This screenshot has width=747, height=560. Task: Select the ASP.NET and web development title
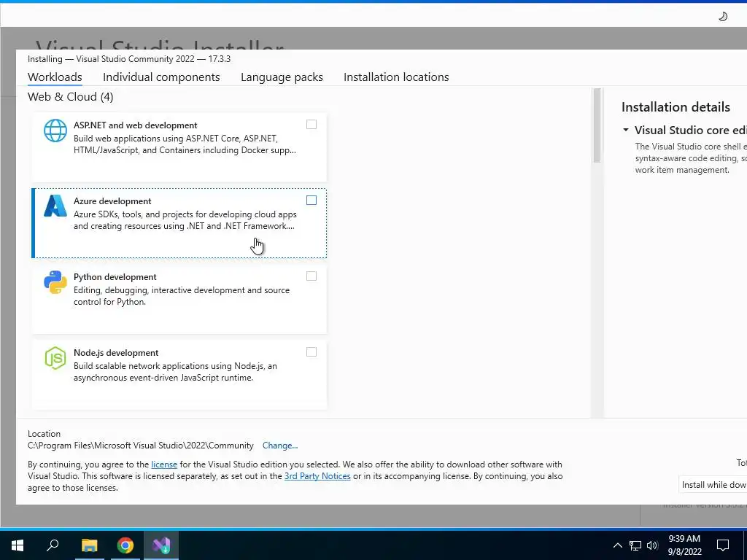tap(135, 125)
